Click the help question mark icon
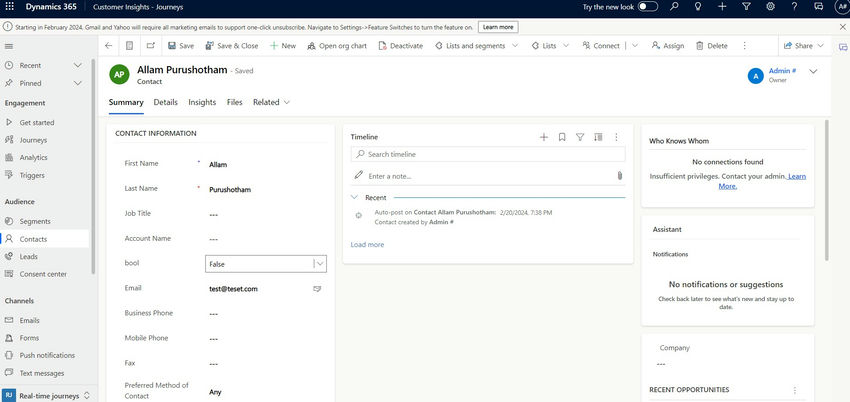This screenshot has width=850, height=402. pyautogui.click(x=796, y=7)
